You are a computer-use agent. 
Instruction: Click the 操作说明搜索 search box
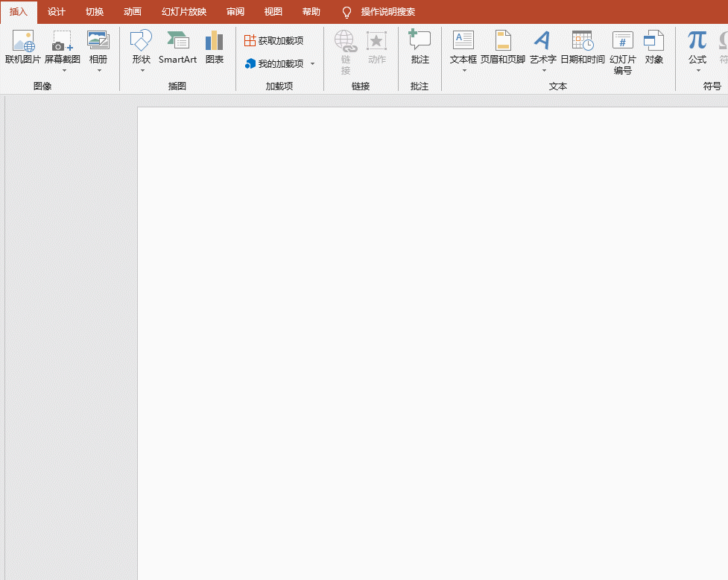pyautogui.click(x=387, y=12)
